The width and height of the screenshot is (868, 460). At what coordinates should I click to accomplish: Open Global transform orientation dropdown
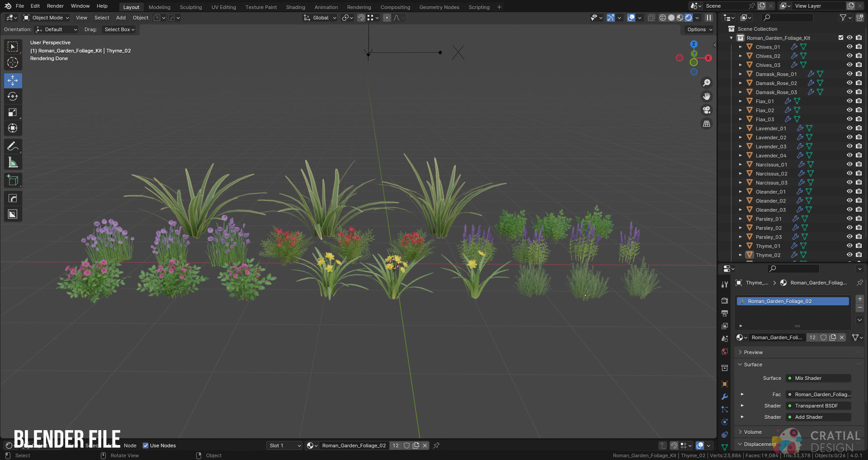tap(320, 18)
